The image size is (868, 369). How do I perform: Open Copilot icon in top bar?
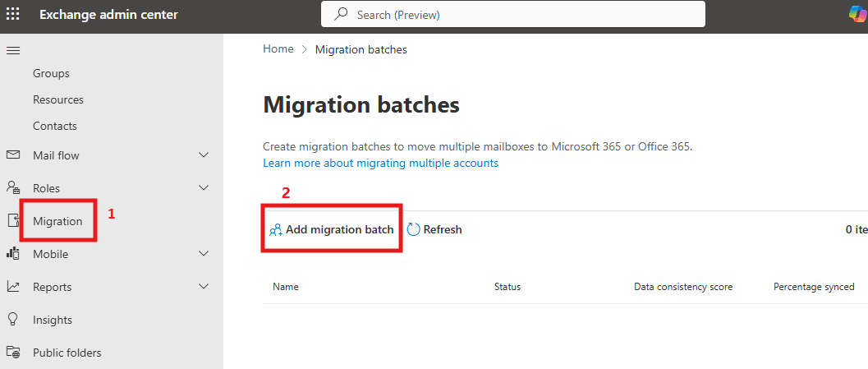[858, 15]
